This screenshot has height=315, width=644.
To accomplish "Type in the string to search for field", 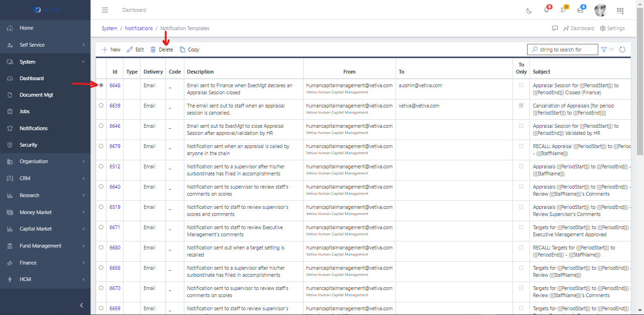I will pyautogui.click(x=562, y=49).
